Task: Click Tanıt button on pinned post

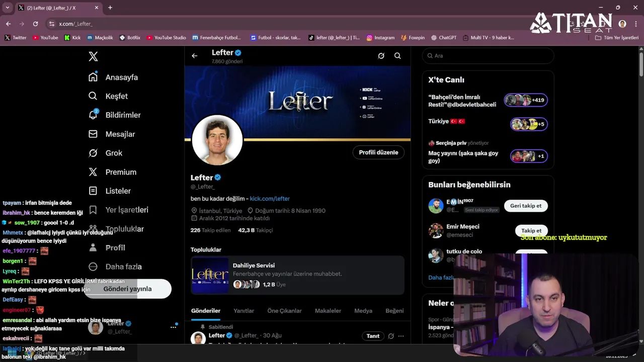Action: [x=373, y=336]
